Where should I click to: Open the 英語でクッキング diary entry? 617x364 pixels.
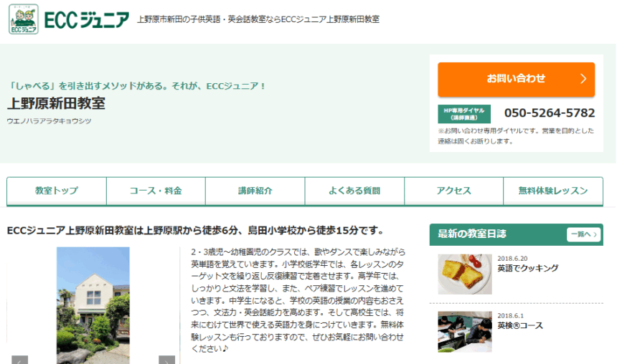528,269
